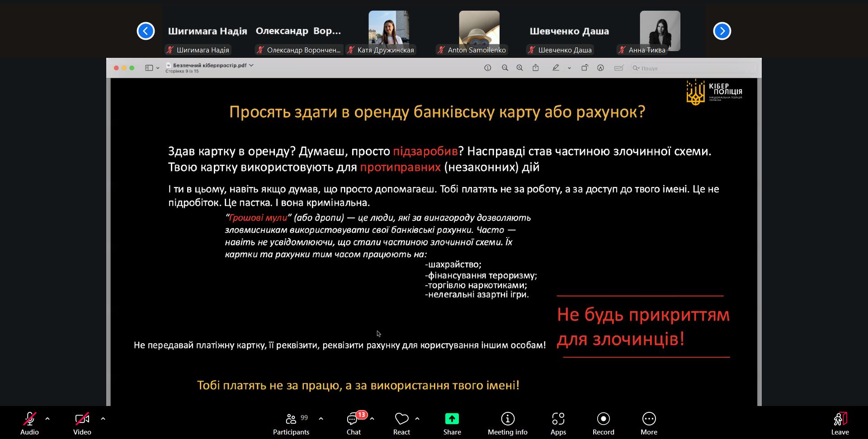The image size is (868, 439).
Task: Open the Apps panel
Action: click(x=558, y=422)
